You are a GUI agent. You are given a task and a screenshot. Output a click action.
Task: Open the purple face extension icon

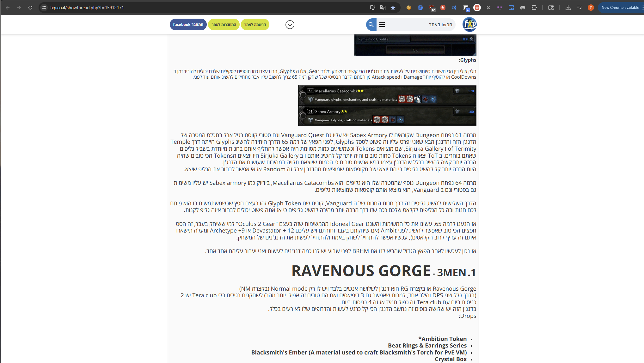click(x=500, y=8)
